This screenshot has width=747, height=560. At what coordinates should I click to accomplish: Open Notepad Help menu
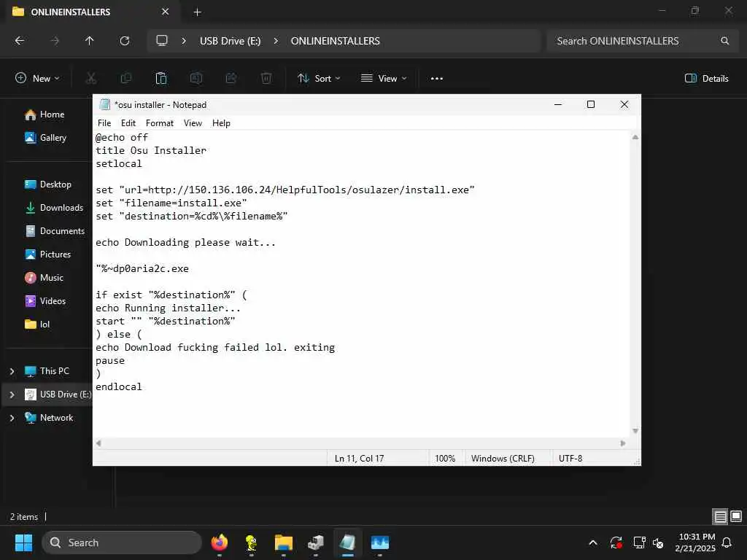point(221,123)
